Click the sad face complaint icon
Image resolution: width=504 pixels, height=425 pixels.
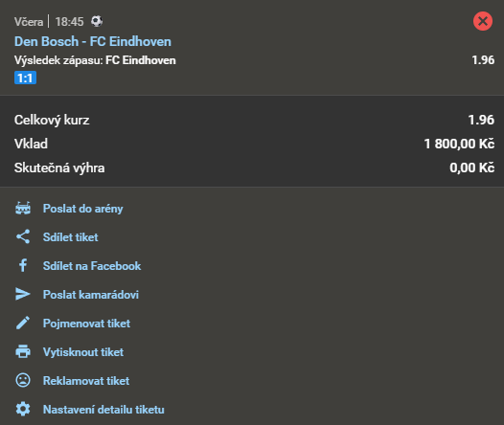[x=23, y=380]
